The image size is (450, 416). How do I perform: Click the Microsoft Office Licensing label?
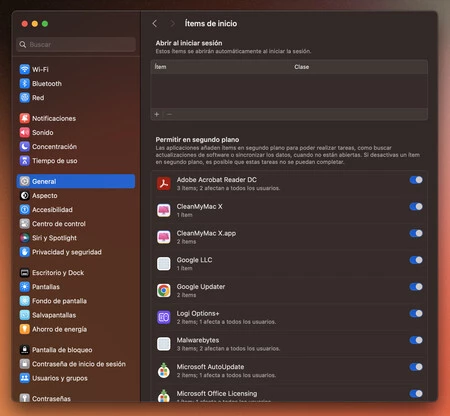click(217, 393)
